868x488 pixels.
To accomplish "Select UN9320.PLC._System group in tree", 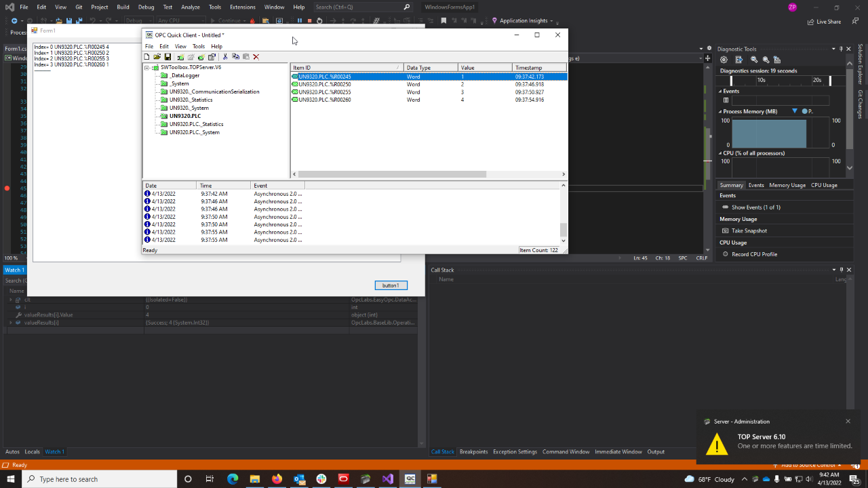I will point(194,132).
